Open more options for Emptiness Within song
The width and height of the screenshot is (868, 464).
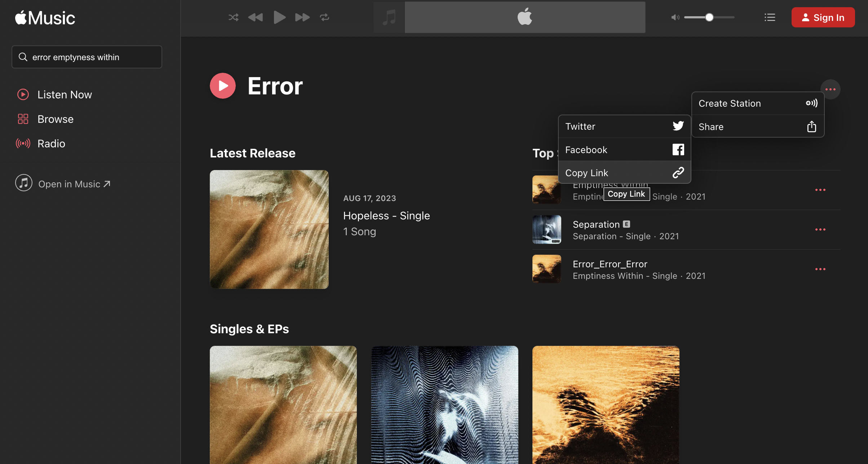(x=820, y=190)
